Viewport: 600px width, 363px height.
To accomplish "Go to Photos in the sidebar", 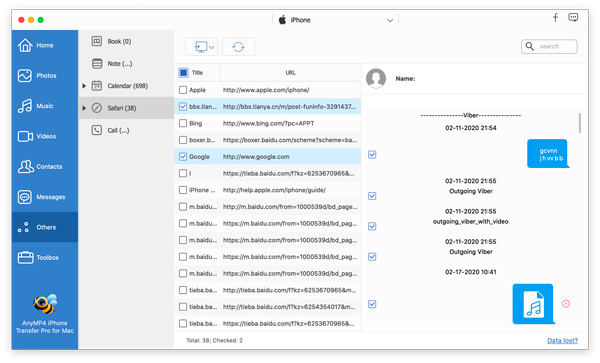I will pyautogui.click(x=44, y=75).
